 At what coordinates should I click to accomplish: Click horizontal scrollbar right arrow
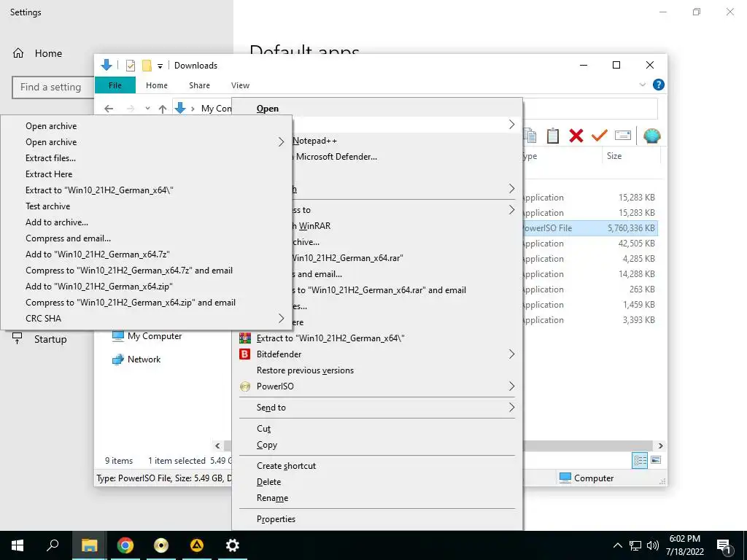point(660,446)
